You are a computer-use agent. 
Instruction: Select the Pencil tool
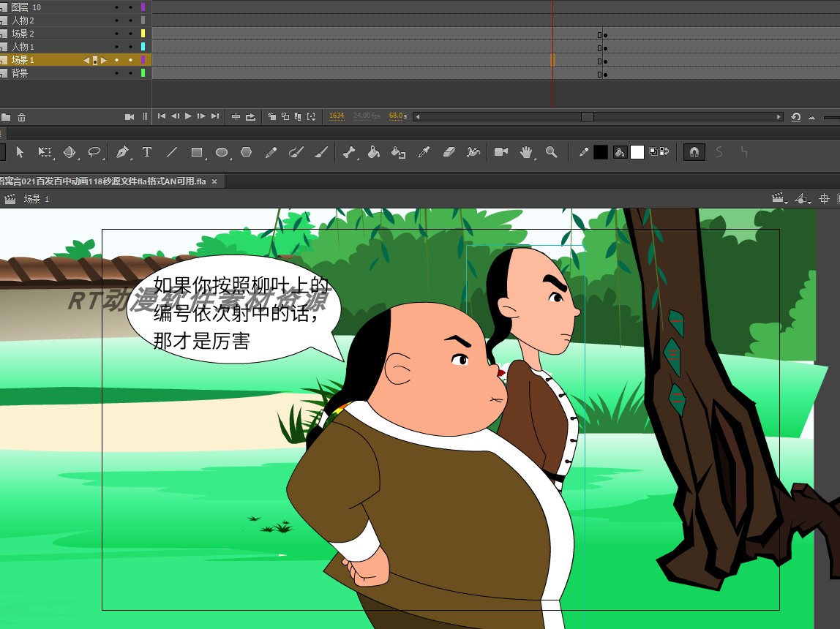tap(271, 152)
